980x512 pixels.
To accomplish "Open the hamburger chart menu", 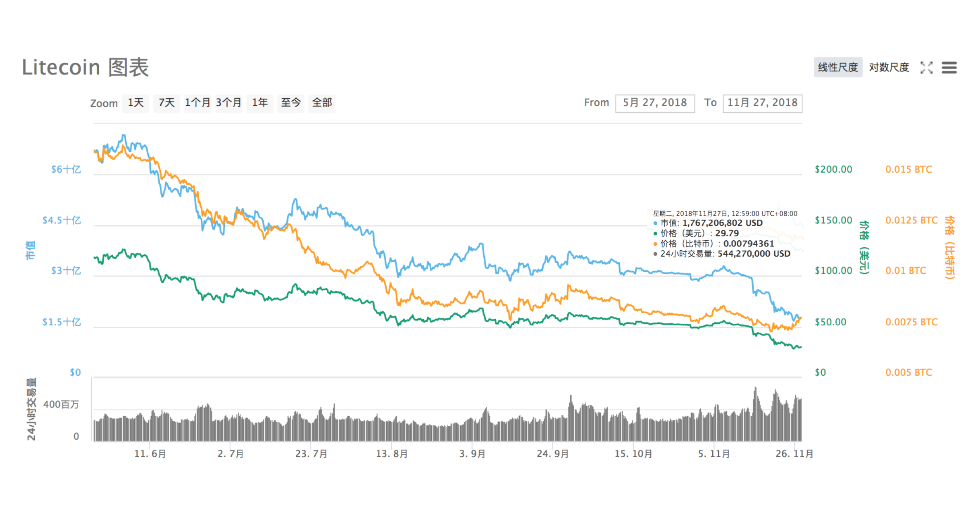I will coord(949,67).
